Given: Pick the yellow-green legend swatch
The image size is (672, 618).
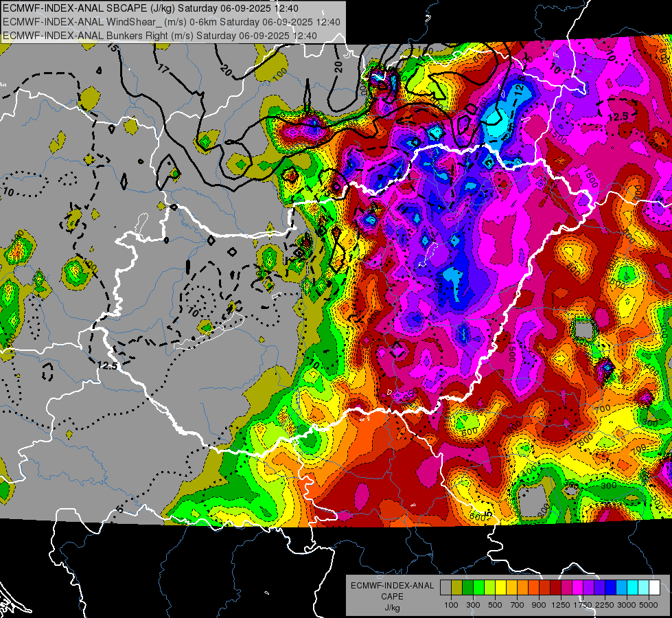Looking at the screenshot, I should pyautogui.click(x=489, y=587).
